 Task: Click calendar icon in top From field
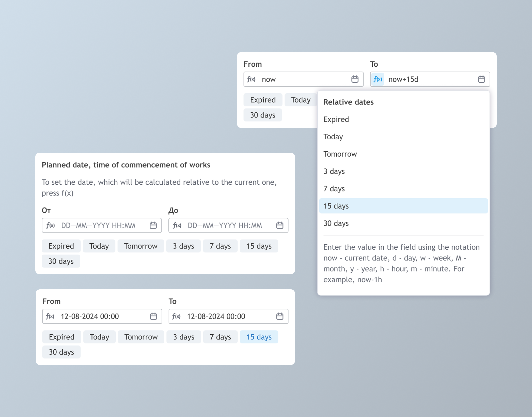coord(355,79)
